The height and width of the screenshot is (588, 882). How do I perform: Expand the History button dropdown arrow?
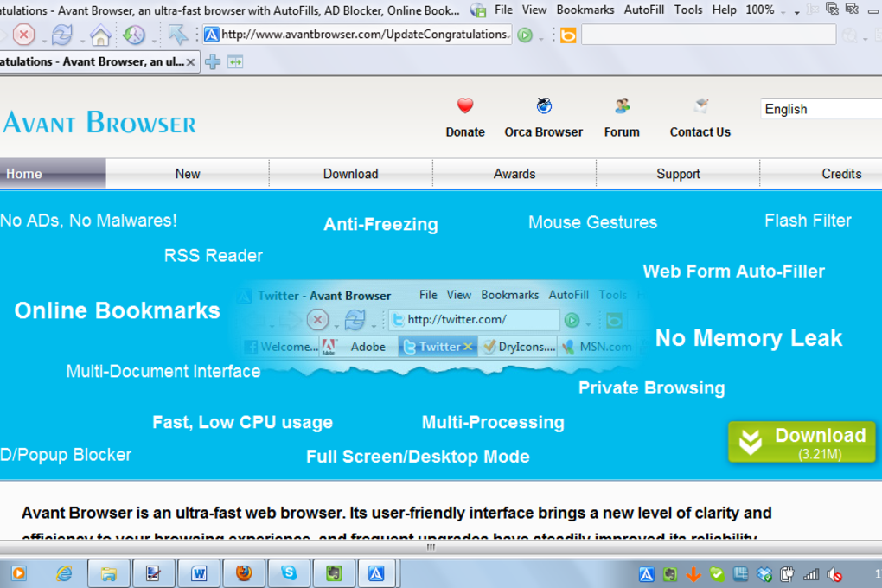(x=154, y=41)
